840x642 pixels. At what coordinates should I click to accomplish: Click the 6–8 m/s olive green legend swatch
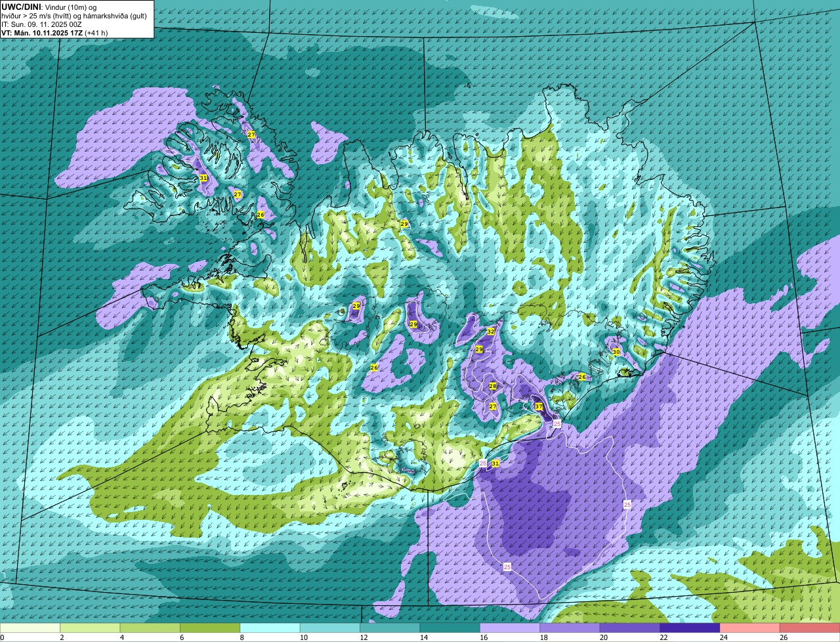pos(210,628)
